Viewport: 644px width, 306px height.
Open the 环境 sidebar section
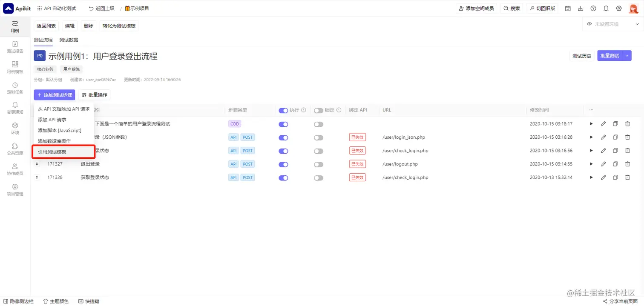15,129
